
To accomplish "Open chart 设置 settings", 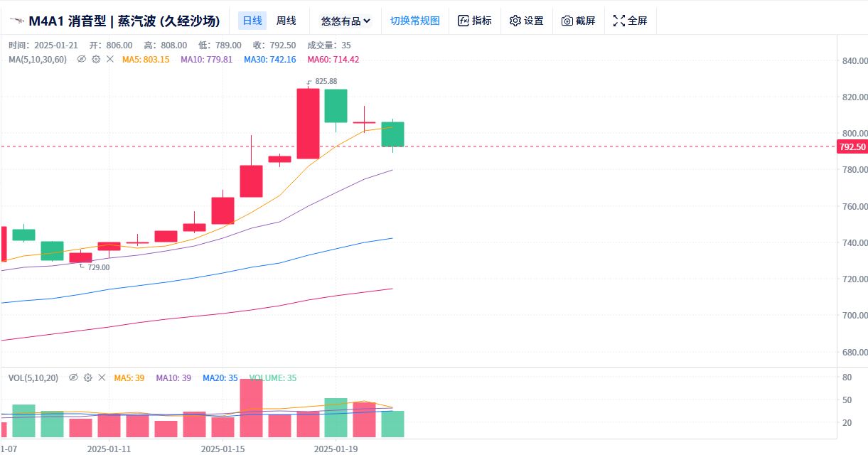I will (527, 21).
